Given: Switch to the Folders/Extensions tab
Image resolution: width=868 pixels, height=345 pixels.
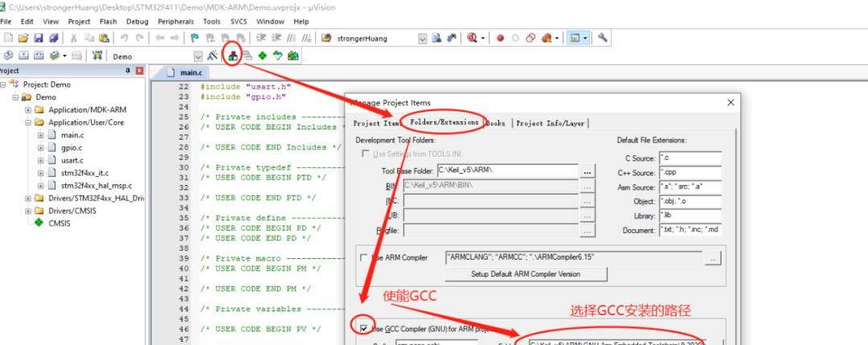Looking at the screenshot, I should tap(444, 122).
